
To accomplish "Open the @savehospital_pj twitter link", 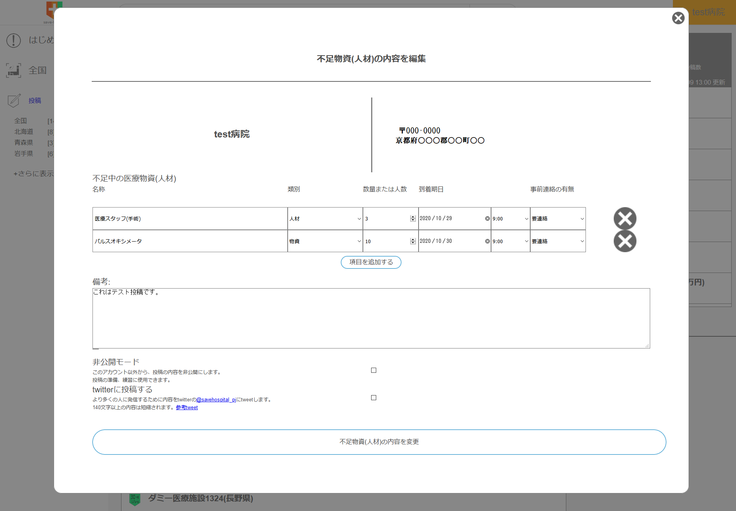I will [216, 400].
